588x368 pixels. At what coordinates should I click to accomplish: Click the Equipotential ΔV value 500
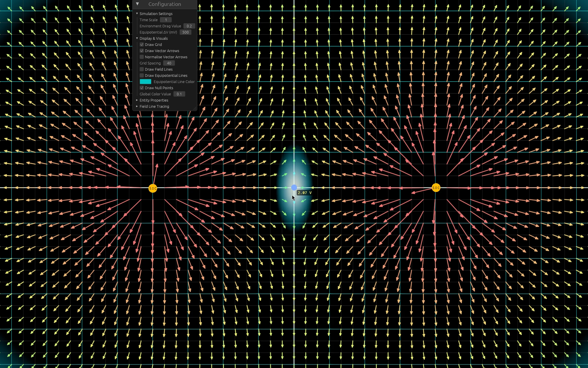coord(186,32)
